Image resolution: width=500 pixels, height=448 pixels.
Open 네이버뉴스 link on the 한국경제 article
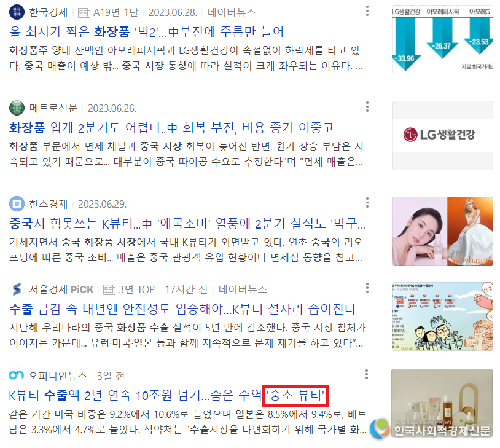pos(232,12)
